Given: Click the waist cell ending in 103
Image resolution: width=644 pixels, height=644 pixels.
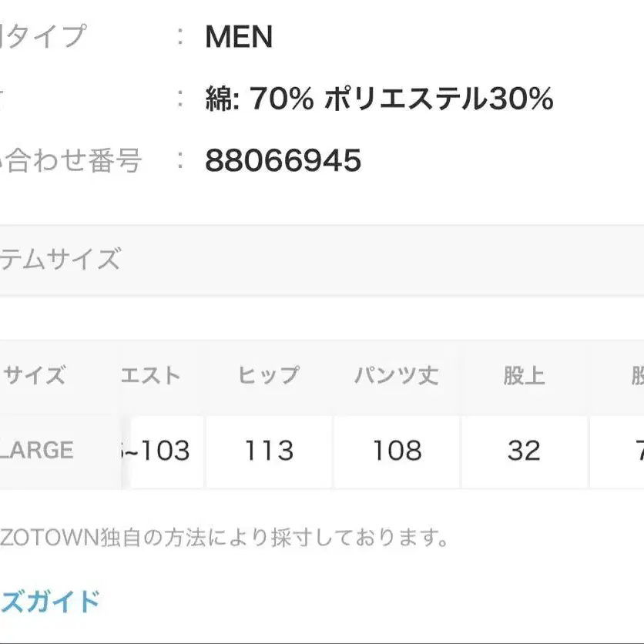Looking at the screenshot, I should pos(156,451).
